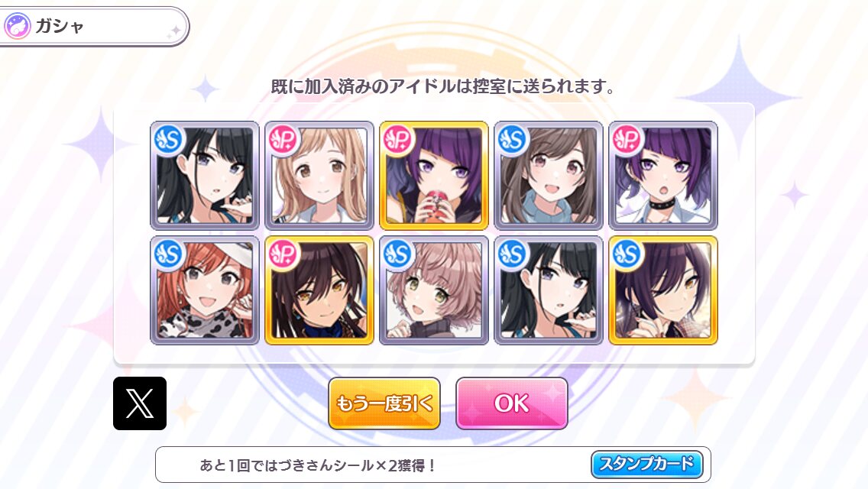The width and height of the screenshot is (868, 489).
Task: Select the bottom-row black-haired idol card
Action: (549, 290)
